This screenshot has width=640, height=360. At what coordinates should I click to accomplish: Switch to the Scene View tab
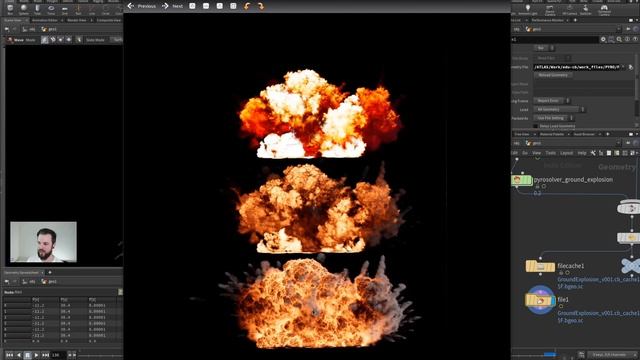13,20
